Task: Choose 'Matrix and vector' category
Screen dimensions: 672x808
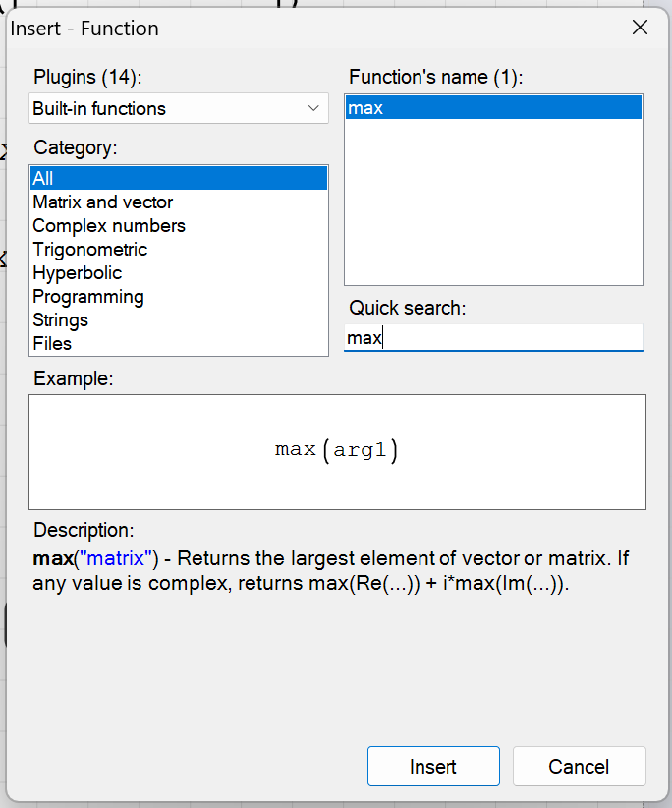Action: (103, 202)
